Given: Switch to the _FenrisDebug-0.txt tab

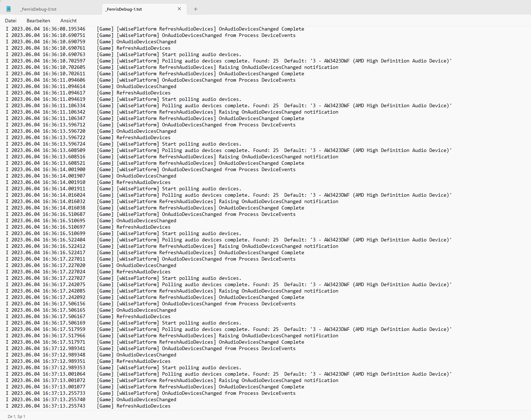Looking at the screenshot, I should pos(38,9).
